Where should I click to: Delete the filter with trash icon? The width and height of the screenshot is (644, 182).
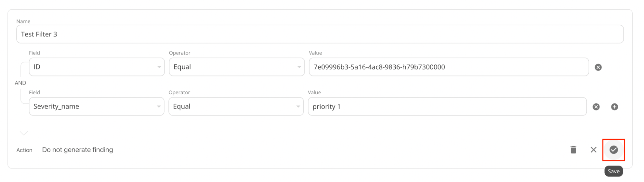click(x=573, y=150)
